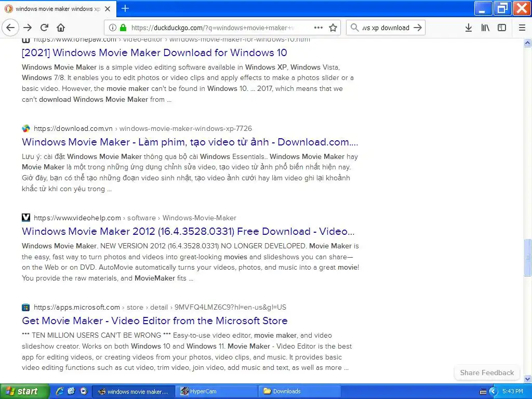This screenshot has height=399, width=532.
Task: Switch to Downloads folder taskbar button
Action: [x=300, y=391]
